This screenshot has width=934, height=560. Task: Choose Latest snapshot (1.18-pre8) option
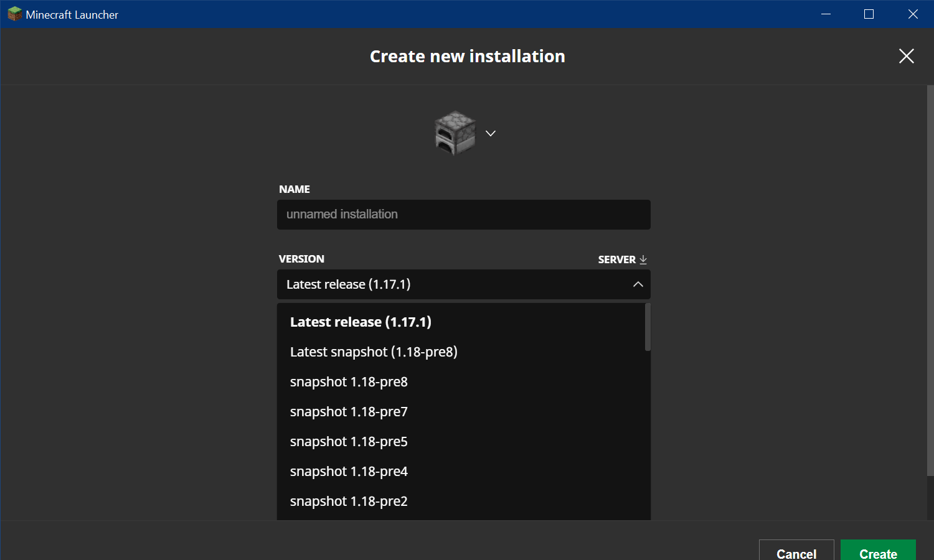(x=374, y=352)
